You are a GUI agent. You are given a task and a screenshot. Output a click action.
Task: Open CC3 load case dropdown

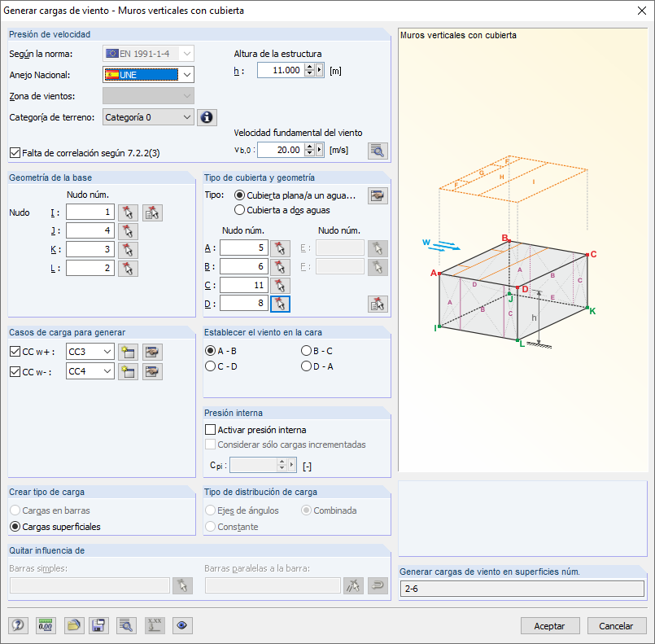pyautogui.click(x=107, y=352)
